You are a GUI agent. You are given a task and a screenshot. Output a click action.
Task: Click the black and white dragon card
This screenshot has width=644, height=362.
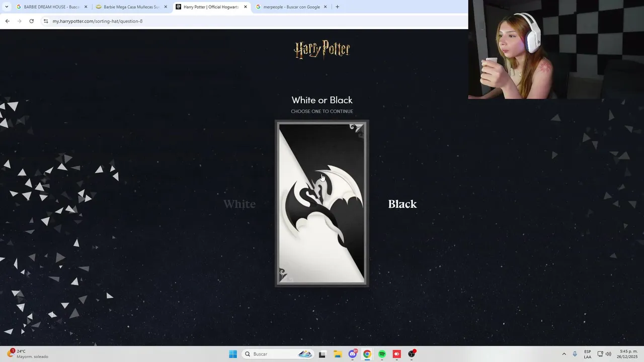click(322, 204)
